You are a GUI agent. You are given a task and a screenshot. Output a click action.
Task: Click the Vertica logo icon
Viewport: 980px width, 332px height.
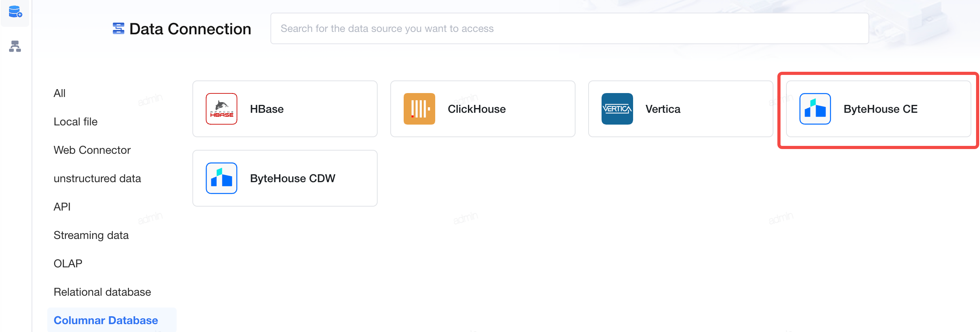[617, 109]
